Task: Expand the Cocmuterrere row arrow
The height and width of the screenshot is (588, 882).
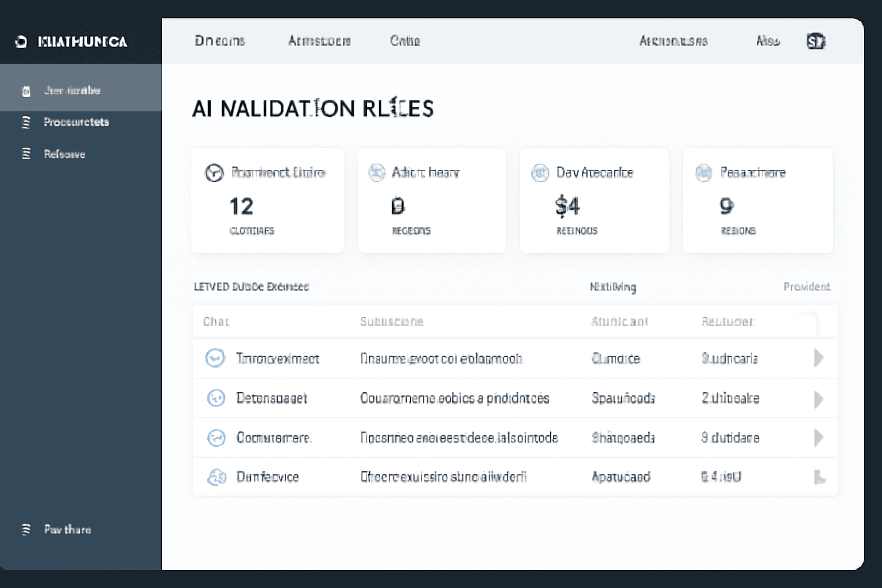Action: 819,438
